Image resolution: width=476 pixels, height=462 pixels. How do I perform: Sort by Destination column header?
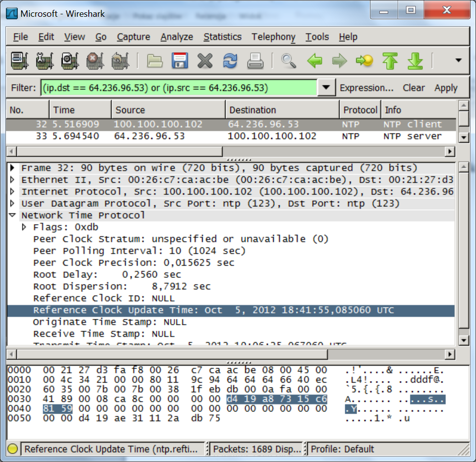tap(282, 110)
